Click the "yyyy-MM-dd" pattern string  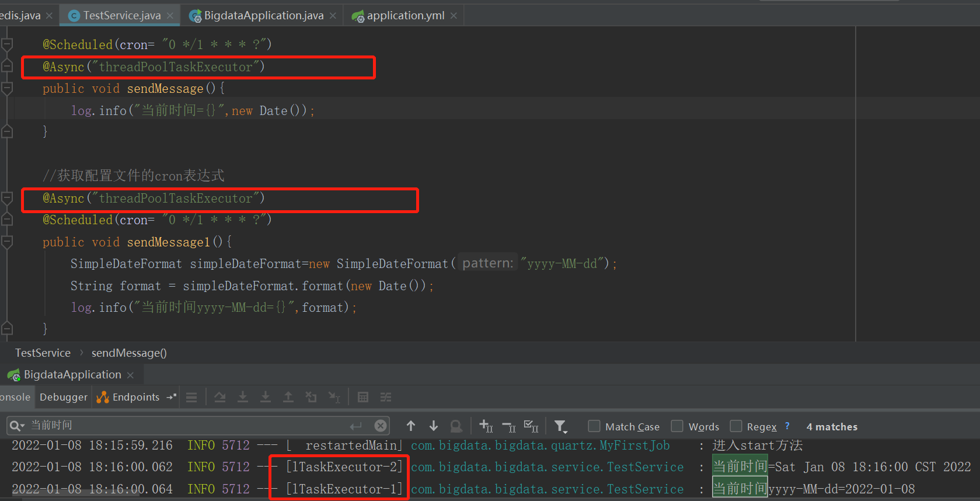tap(562, 264)
